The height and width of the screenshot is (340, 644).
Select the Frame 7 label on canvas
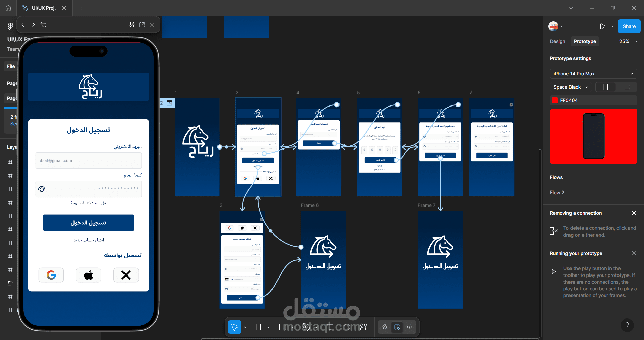(x=426, y=205)
